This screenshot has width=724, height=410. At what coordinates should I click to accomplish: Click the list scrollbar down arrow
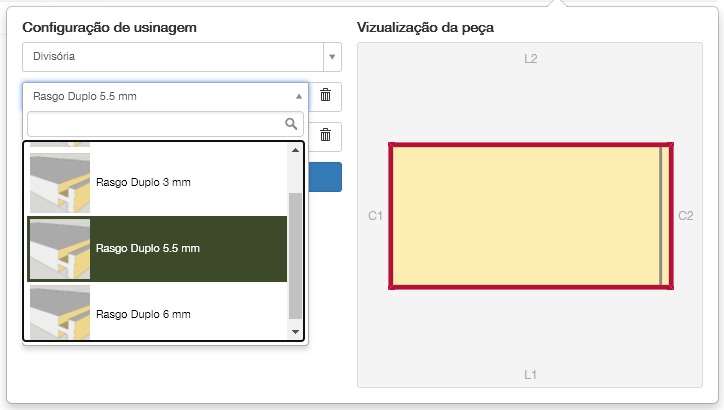pyautogui.click(x=295, y=331)
